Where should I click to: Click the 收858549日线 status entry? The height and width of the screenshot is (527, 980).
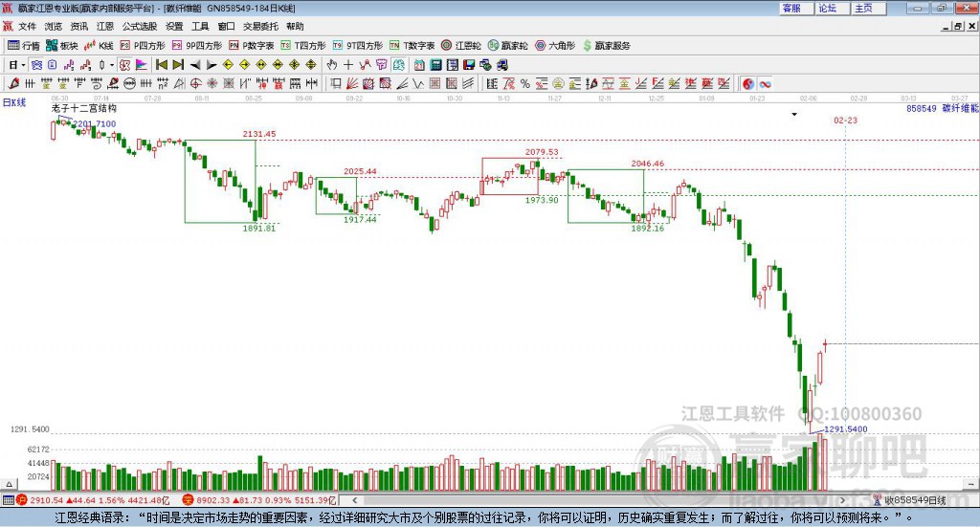[x=915, y=500]
